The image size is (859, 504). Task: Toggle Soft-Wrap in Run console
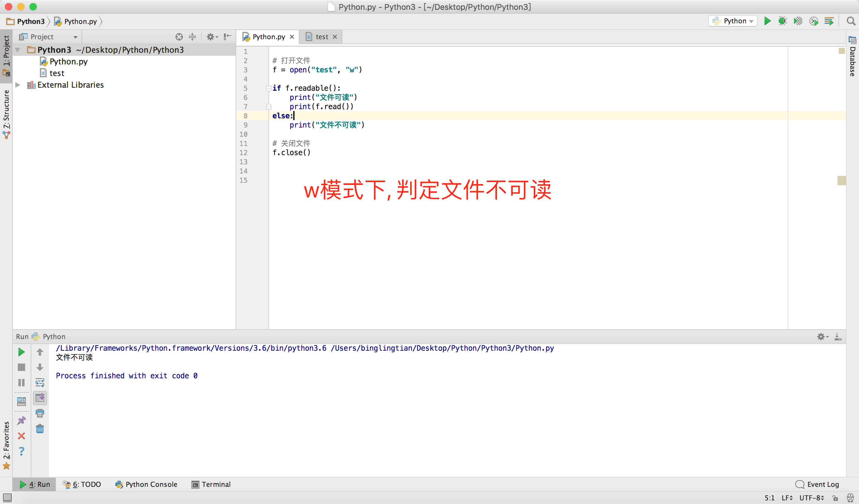tap(40, 382)
